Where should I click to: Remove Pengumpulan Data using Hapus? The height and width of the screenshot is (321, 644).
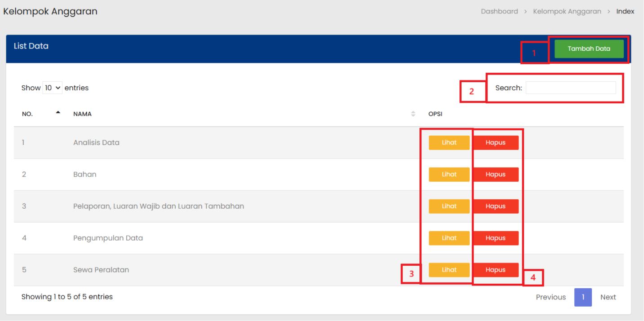coord(495,238)
